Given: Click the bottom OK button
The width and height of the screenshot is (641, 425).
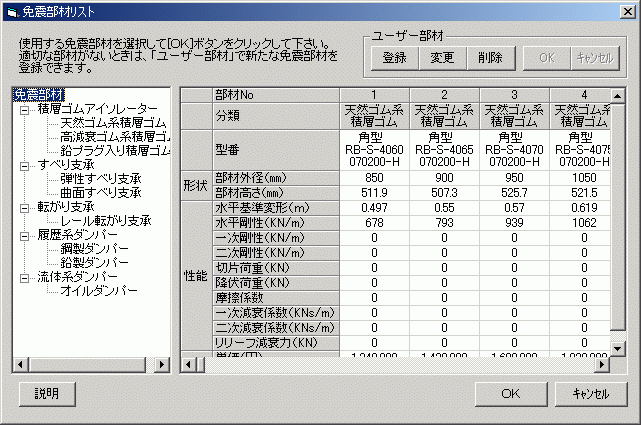Looking at the screenshot, I should pos(511,394).
